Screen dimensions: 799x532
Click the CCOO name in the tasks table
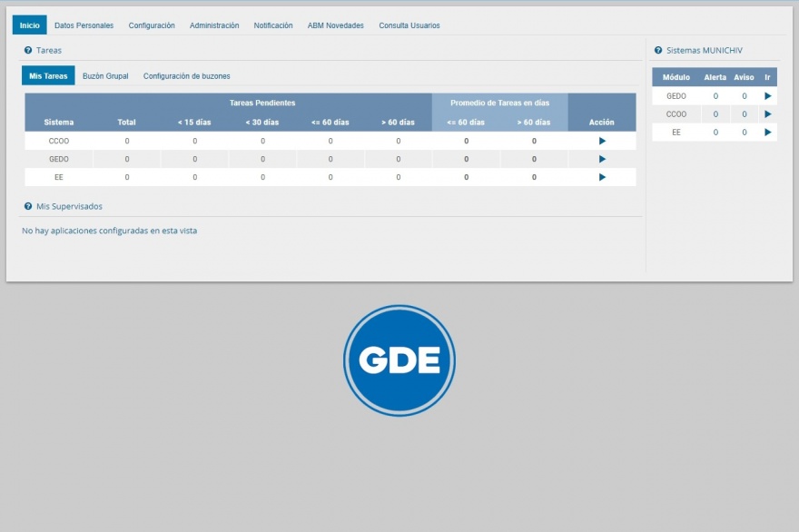pos(59,141)
